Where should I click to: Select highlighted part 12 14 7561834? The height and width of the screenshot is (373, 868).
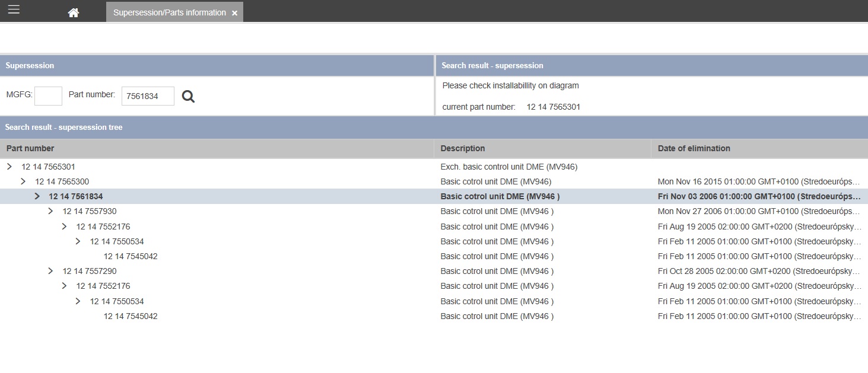75,196
